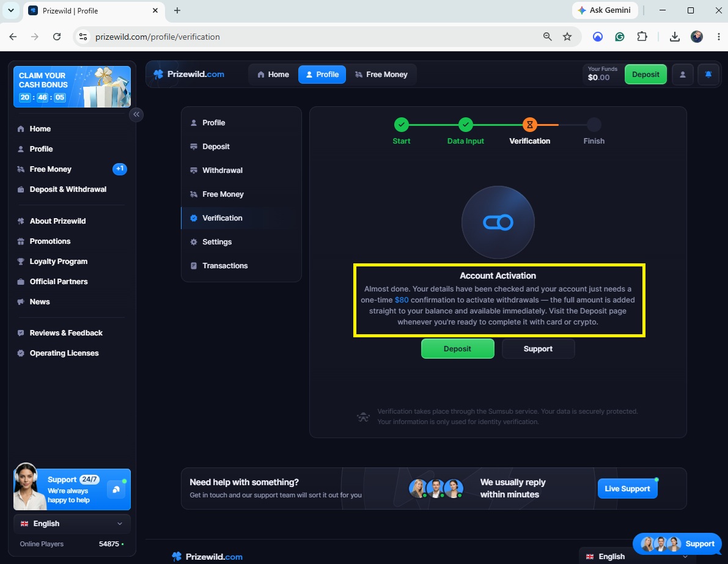
Task: Click the Finish step circle
Action: coord(594,125)
